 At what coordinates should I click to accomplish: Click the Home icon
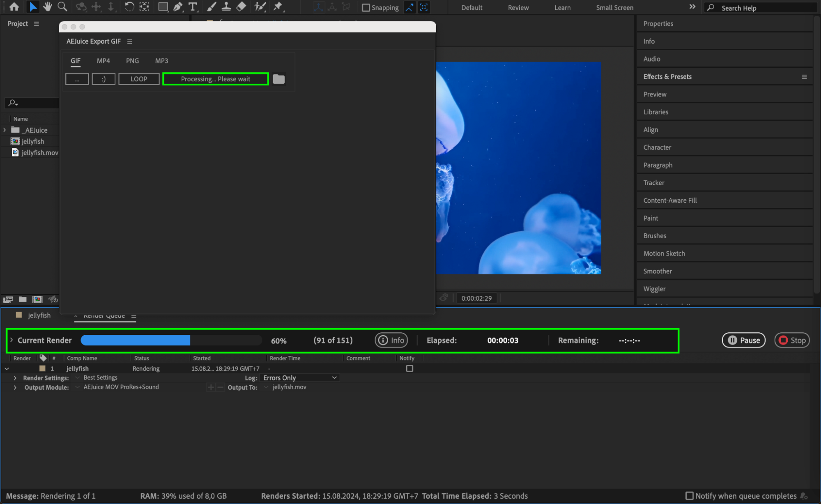tap(14, 7)
